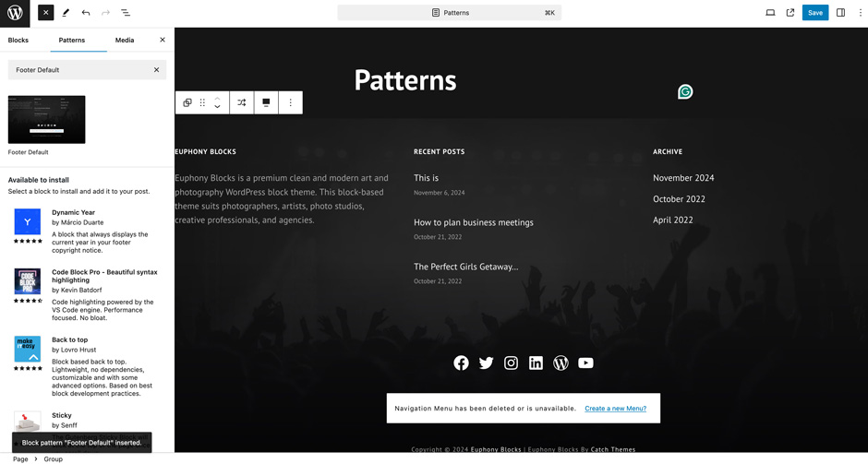Click the YouTube social icon in footer
The width and height of the screenshot is (868, 464).
coord(585,363)
